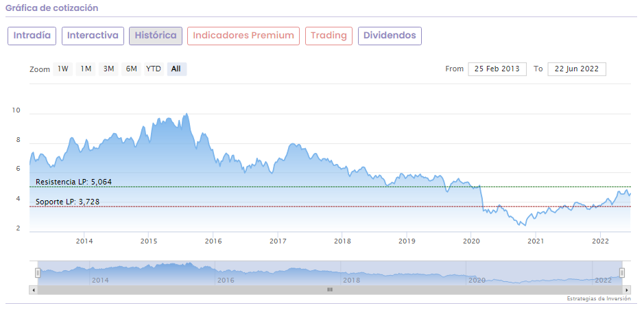Set zoom range to 1W

click(63, 69)
